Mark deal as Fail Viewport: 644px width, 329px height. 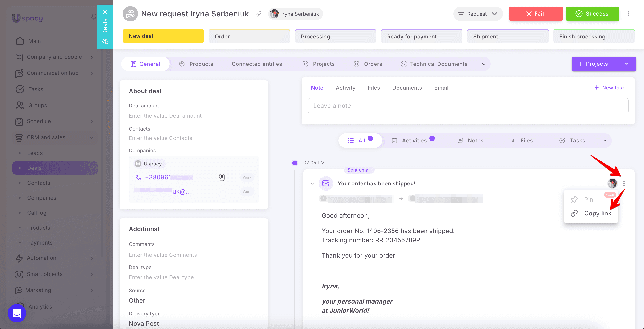point(536,14)
